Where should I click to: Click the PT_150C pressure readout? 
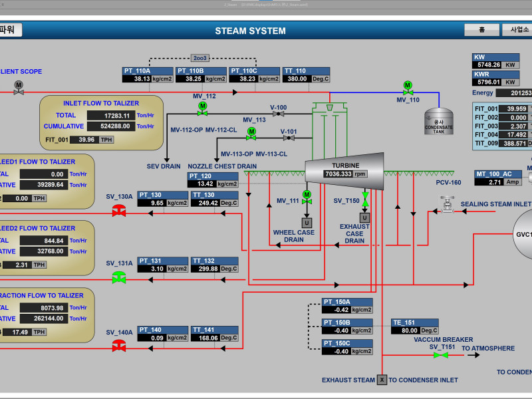tap(347, 347)
